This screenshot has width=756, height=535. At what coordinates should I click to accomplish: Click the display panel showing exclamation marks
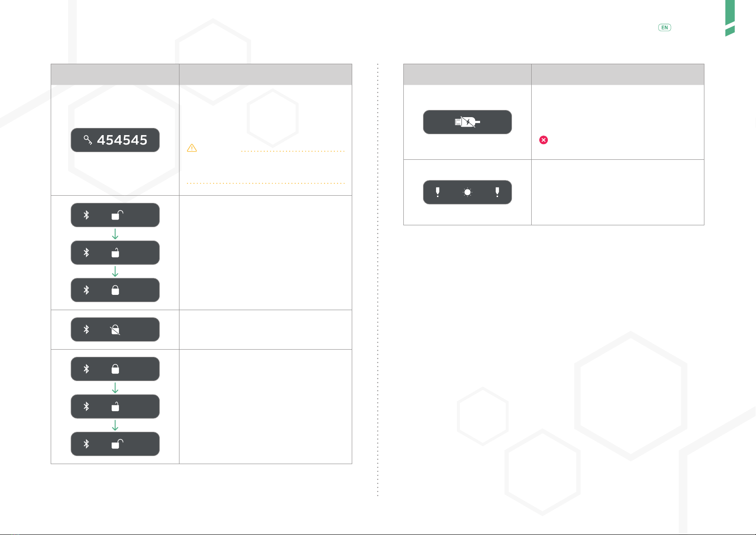point(468,192)
